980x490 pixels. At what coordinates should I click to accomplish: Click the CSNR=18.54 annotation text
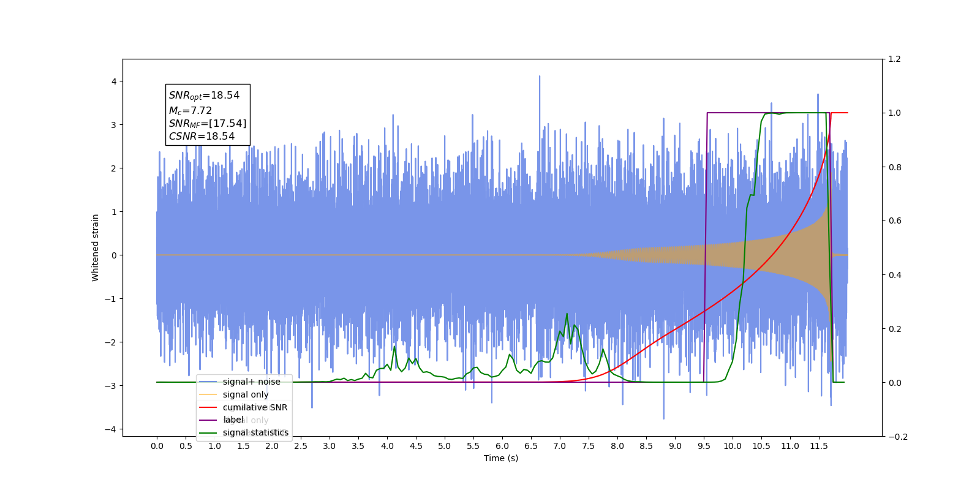click(202, 137)
